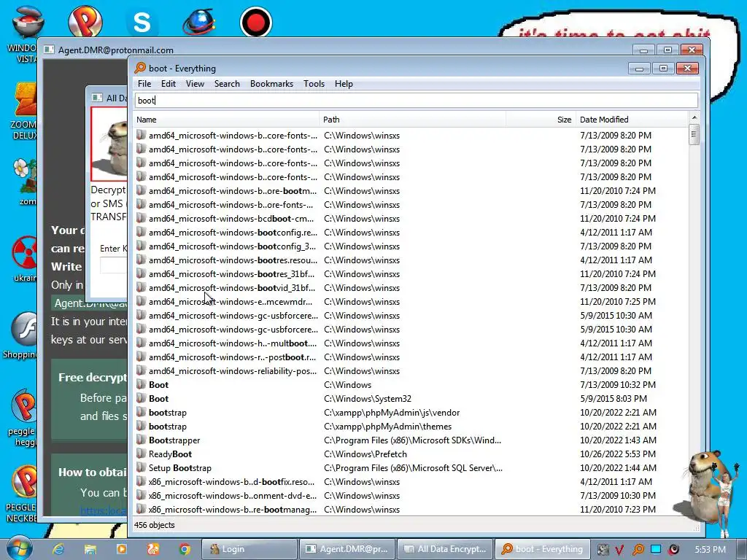Click the results list scrollbar thumb
The height and width of the screenshot is (560, 747).
694,134
